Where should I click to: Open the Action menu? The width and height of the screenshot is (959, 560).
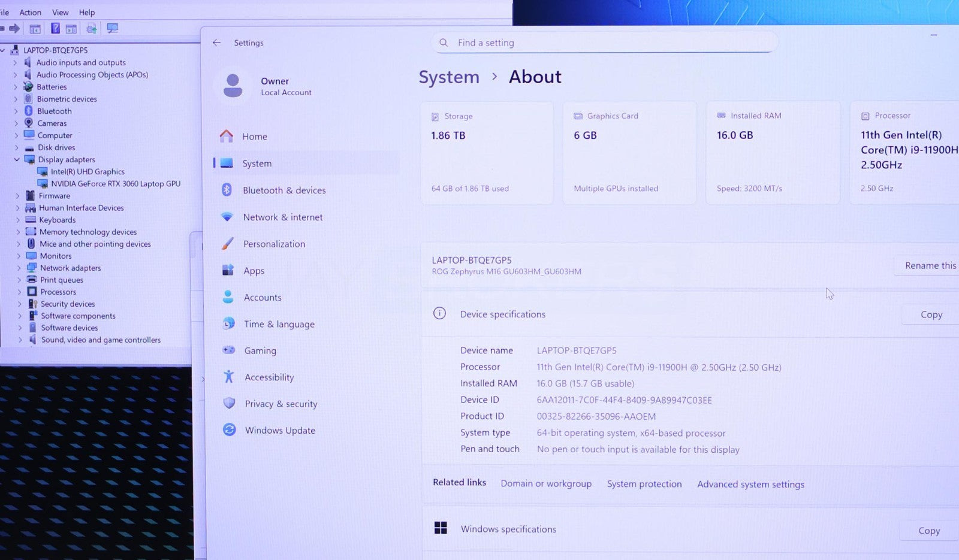pos(30,12)
